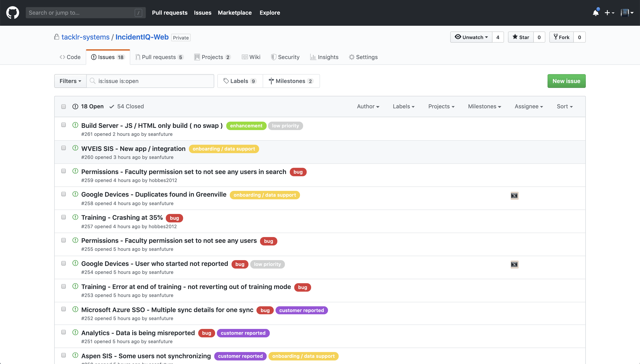Viewport: 640px width, 364px height.
Task: Click the tag icon next to Labels
Action: (x=226, y=81)
